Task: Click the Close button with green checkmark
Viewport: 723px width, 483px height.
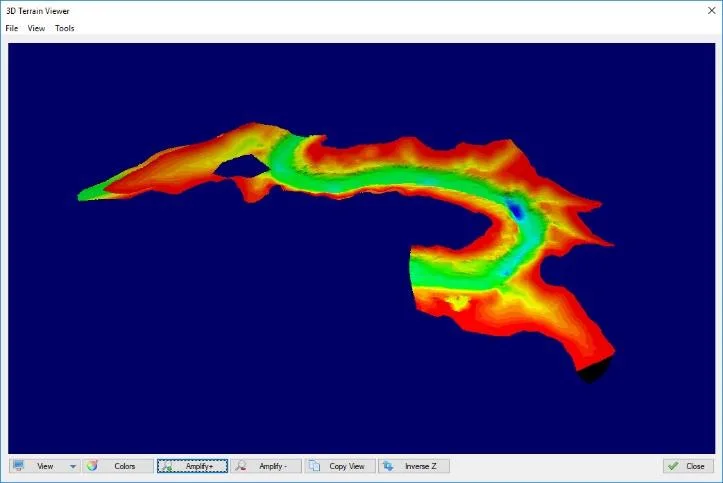Action: pos(688,466)
